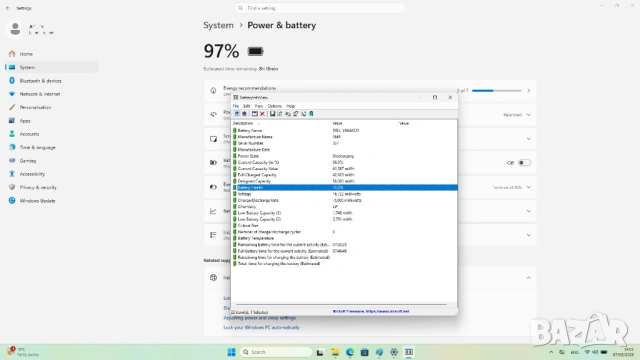Click the Find a setting search box
640x360 pixels.
pyautogui.click(x=320, y=8)
